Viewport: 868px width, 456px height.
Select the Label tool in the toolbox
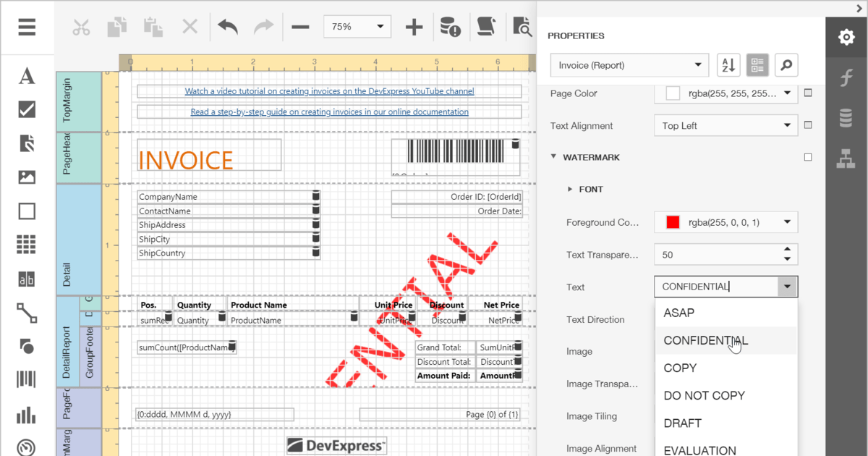coord(27,76)
